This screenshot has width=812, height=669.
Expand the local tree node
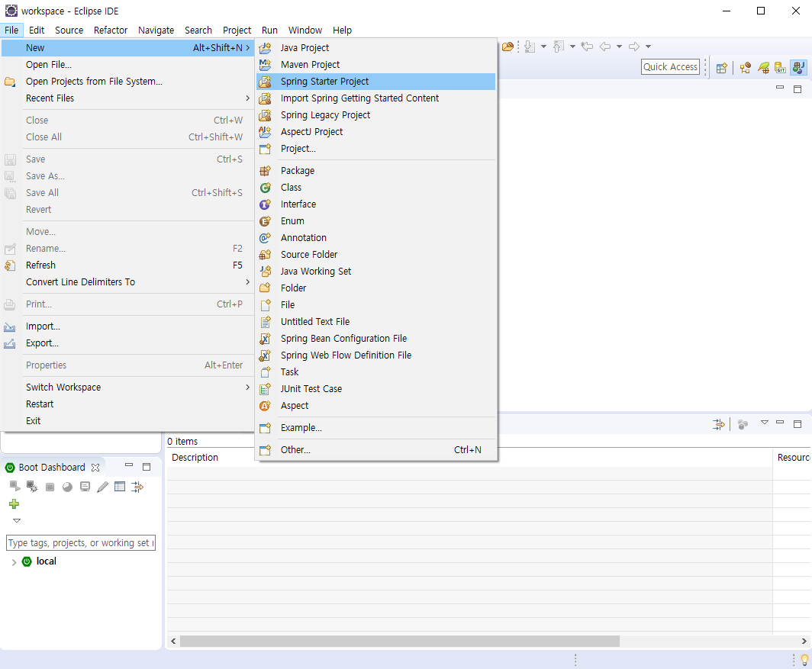point(14,561)
